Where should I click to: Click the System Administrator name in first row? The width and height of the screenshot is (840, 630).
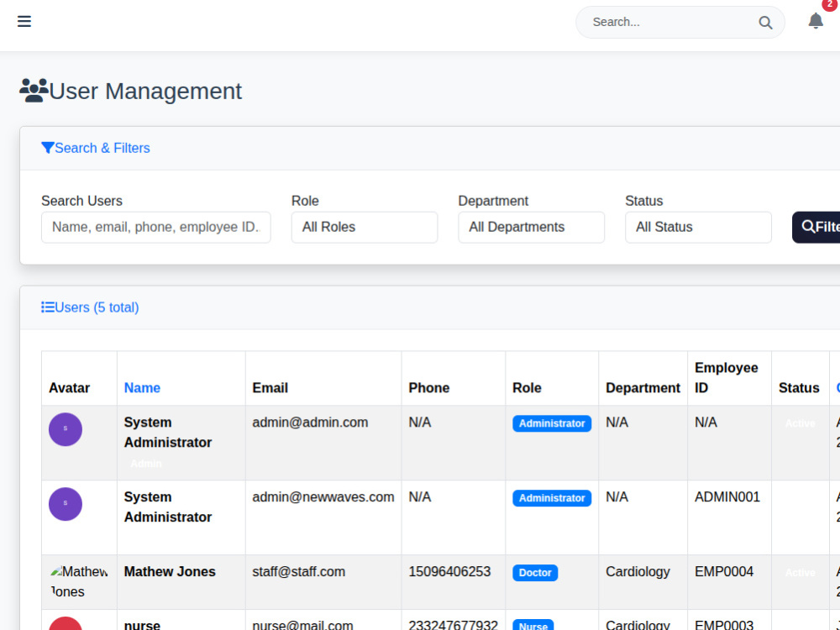168,433
